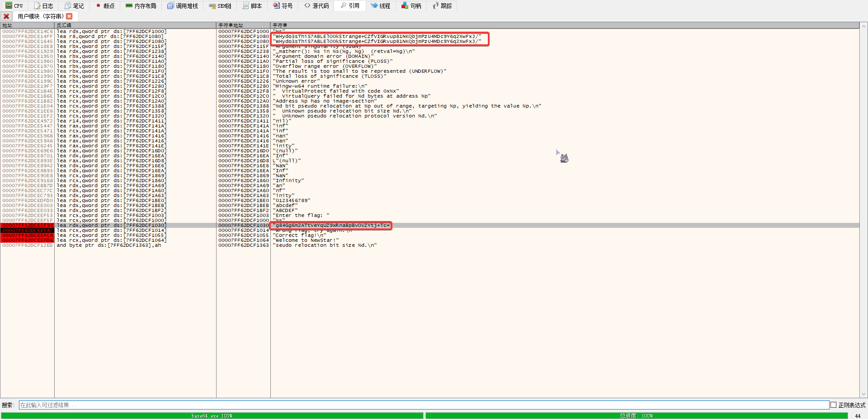Viewport: 868px width, 419px height.
Task: Switch to the SEH链 tab
Action: click(220, 6)
